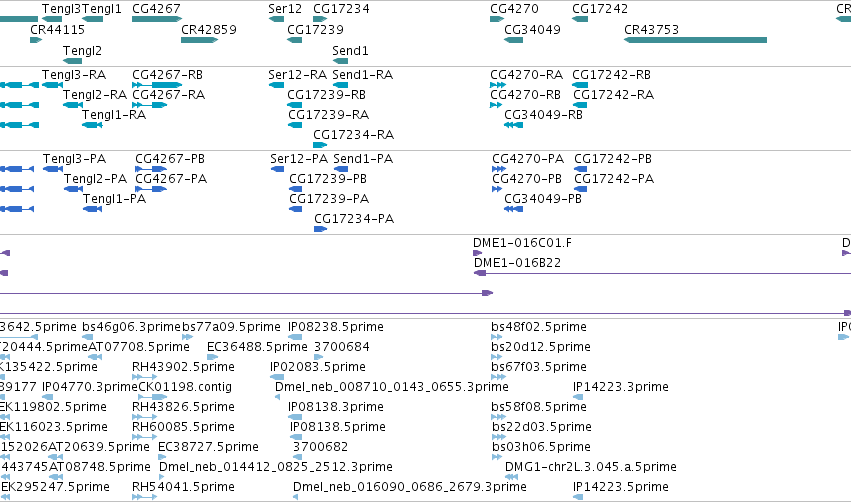Viewport: 851px width, 502px height.
Task: Click protein Send1-PA
Action: click(x=363, y=159)
